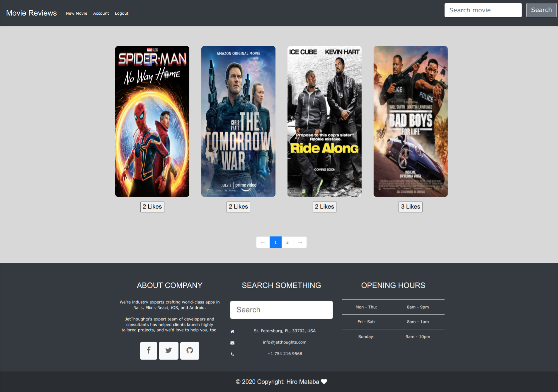Image resolution: width=558 pixels, height=392 pixels.
Task: Click the home address icon
Action: [x=232, y=331]
